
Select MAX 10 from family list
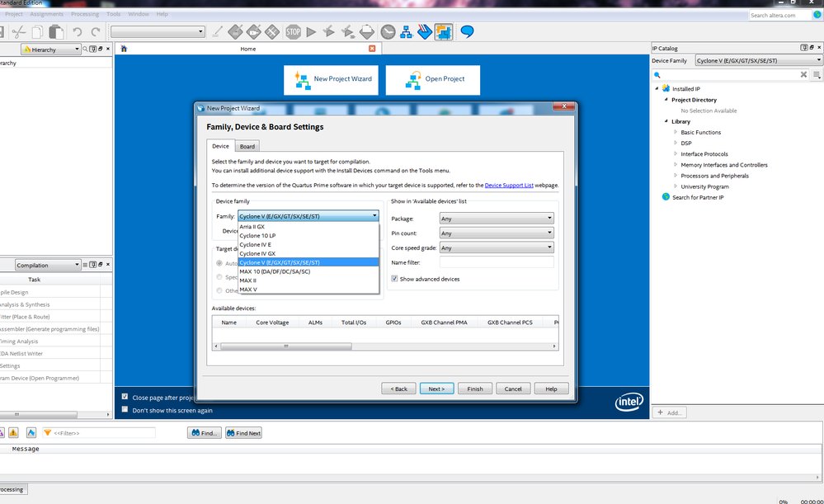click(x=275, y=271)
